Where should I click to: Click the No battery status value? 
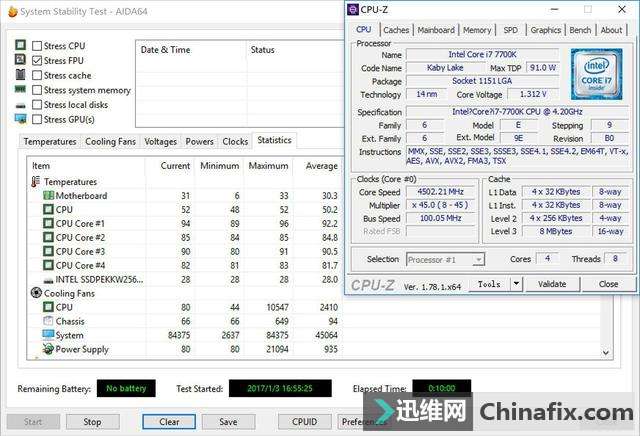coord(126,388)
